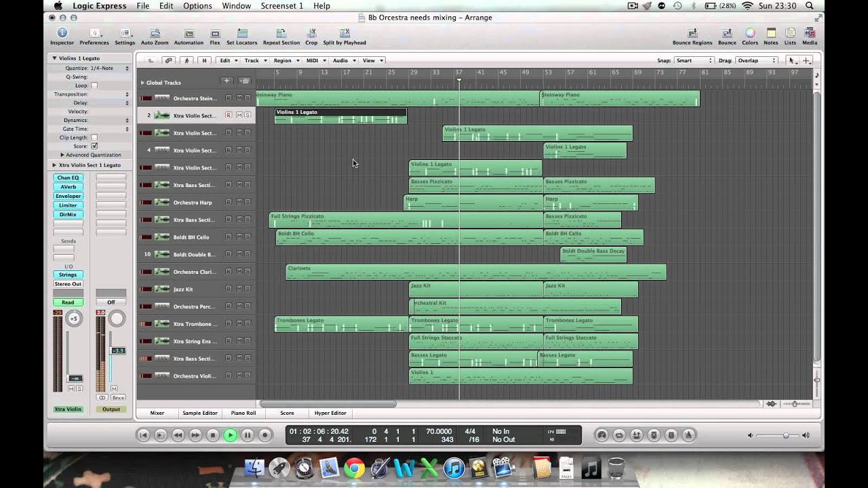Toggle the Clip Length checkbox
Screen dimensions: 868x488
pyautogui.click(x=94, y=138)
